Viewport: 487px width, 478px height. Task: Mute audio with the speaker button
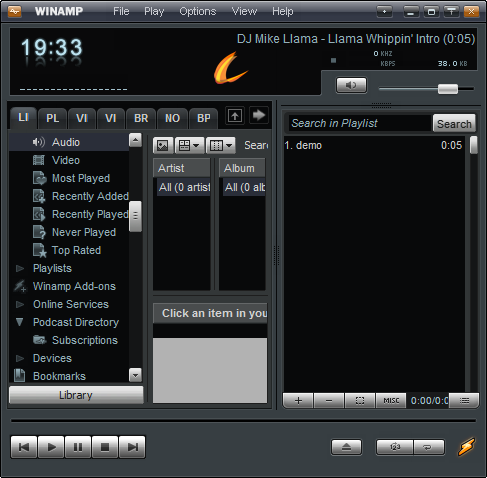tap(351, 85)
